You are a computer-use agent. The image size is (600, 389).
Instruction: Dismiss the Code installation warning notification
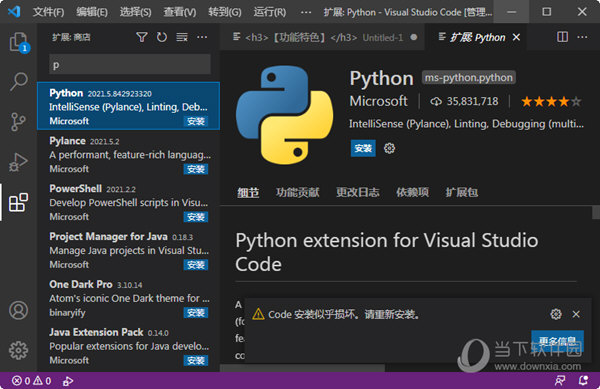(x=576, y=314)
